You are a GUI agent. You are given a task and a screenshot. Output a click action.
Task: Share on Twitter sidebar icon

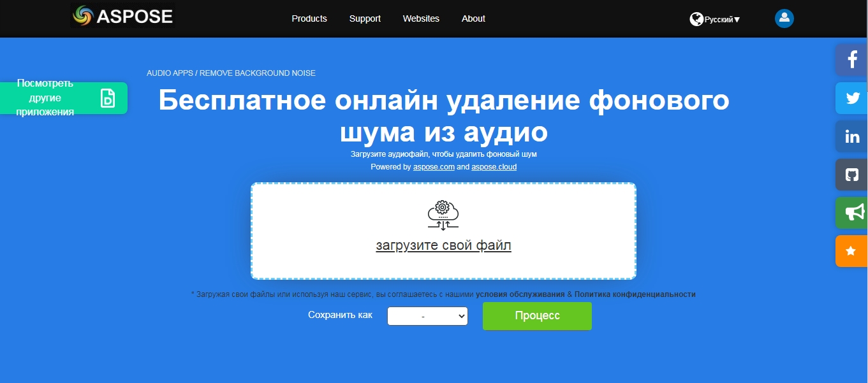[x=851, y=98]
